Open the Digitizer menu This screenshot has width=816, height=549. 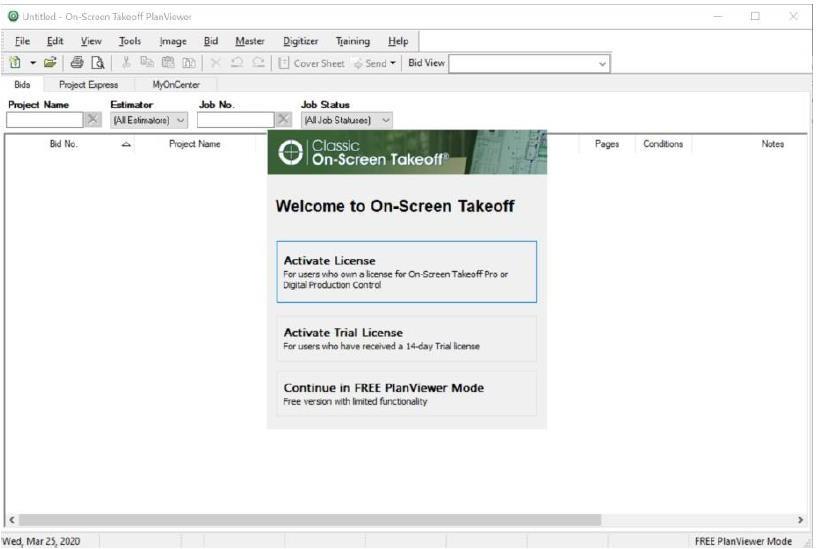tap(300, 41)
